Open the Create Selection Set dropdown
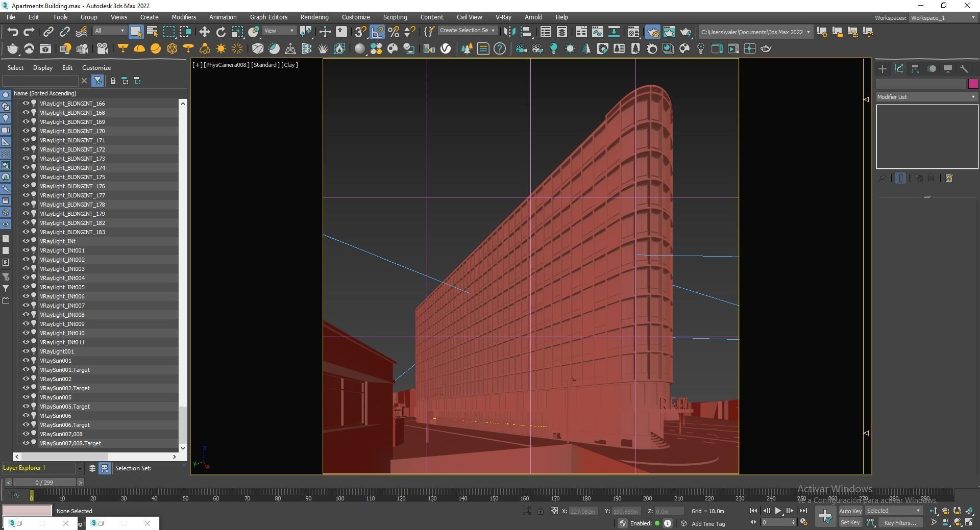 coord(467,31)
